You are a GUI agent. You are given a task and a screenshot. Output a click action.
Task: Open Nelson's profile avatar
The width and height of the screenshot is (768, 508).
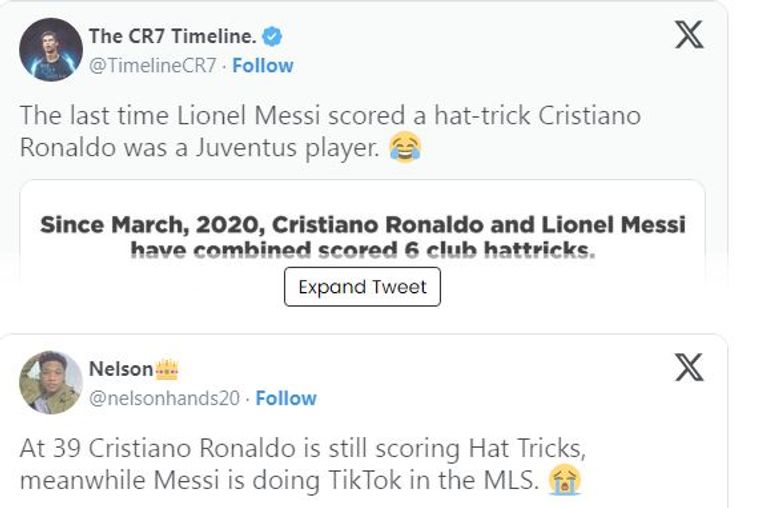coord(50,382)
